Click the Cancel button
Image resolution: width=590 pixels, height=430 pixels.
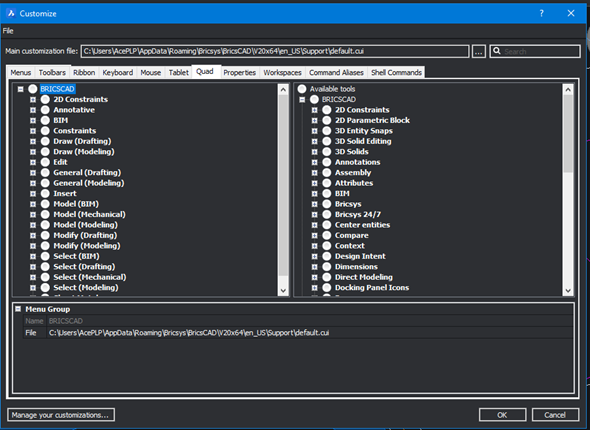click(555, 415)
